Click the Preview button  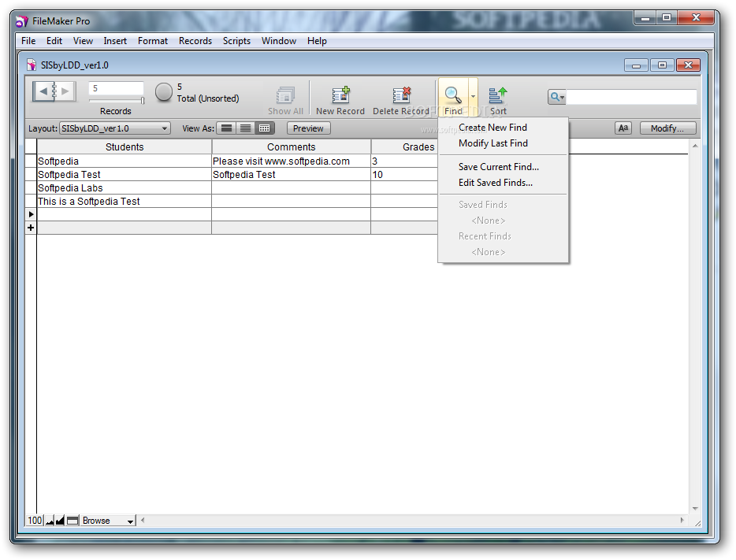tap(308, 128)
